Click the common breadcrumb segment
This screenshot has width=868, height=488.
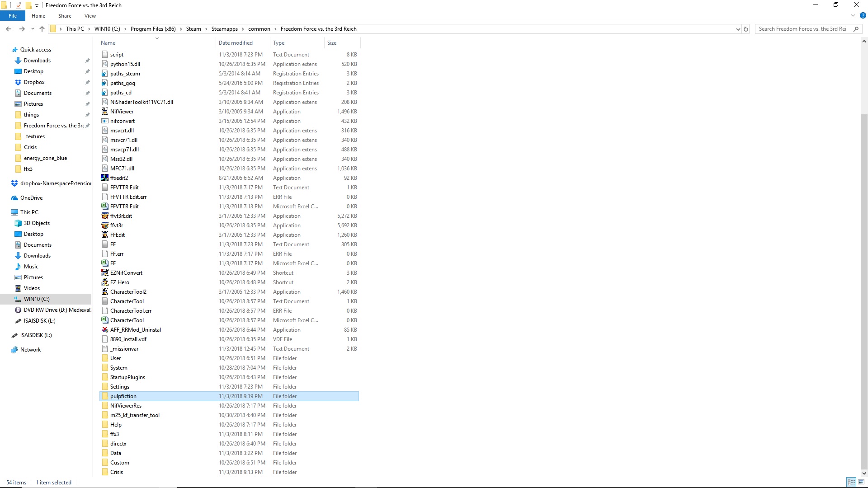coord(259,29)
